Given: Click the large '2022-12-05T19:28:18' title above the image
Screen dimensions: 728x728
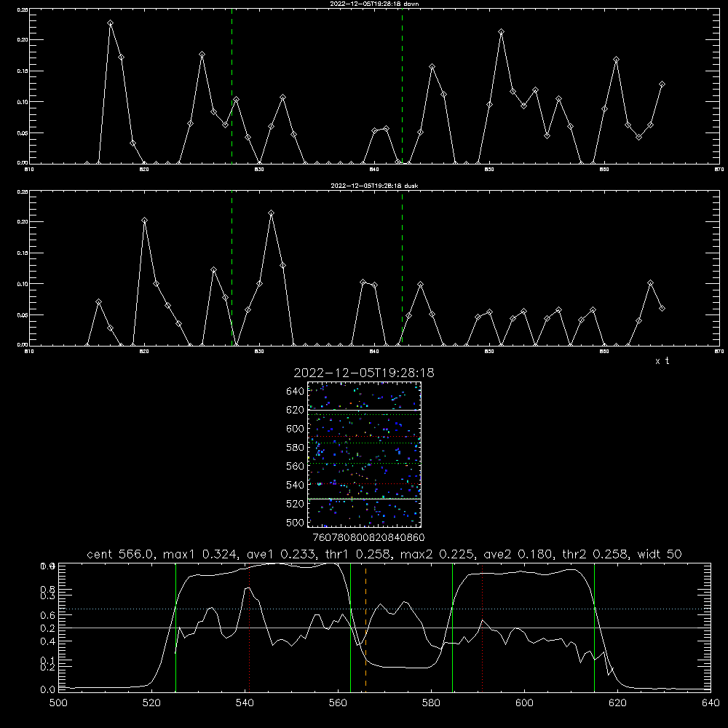Looking at the screenshot, I should tap(364, 373).
